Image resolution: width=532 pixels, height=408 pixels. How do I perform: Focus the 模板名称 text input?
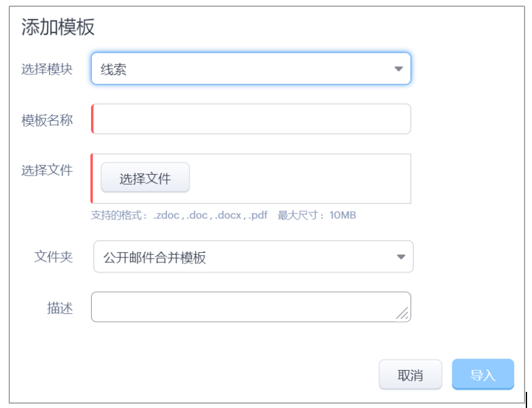click(x=251, y=119)
